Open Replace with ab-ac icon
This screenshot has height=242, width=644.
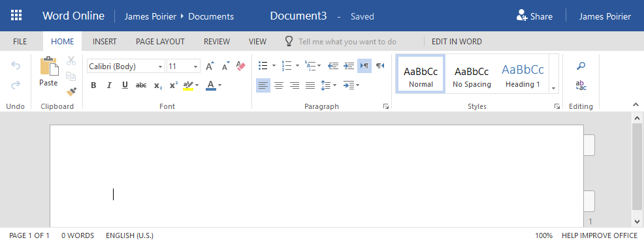[581, 85]
